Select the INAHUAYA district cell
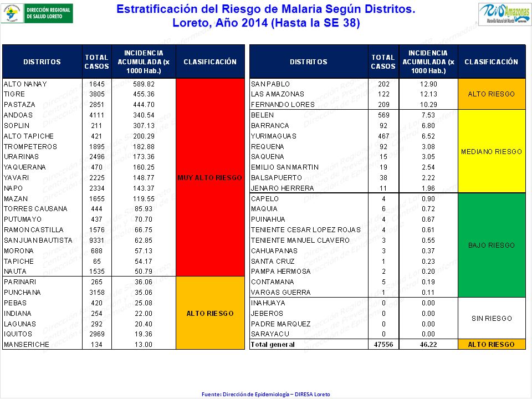The width and height of the screenshot is (532, 399). [x=309, y=303]
